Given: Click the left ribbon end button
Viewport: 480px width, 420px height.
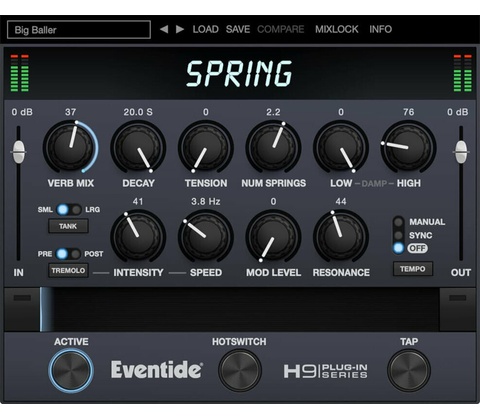Looking at the screenshot, I should coord(22,309).
